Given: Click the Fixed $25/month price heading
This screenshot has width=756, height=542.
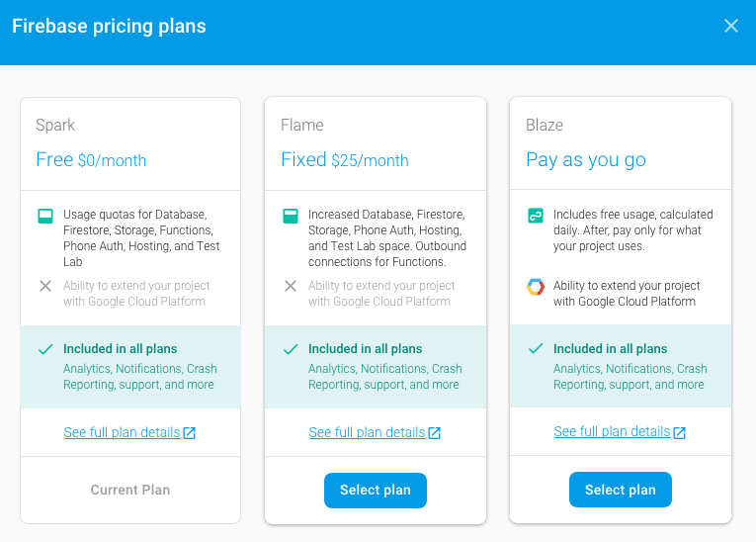Looking at the screenshot, I should [344, 160].
